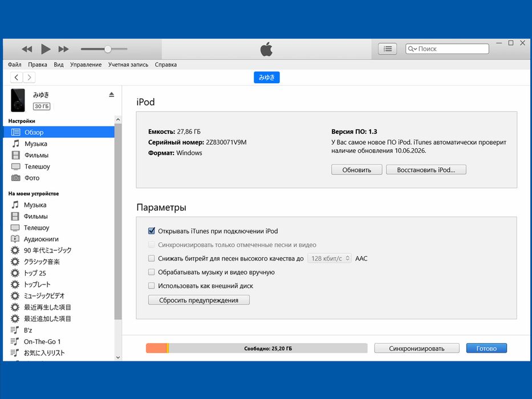Click Сбросить предупреждения button
The image size is (532, 399).
point(199,300)
